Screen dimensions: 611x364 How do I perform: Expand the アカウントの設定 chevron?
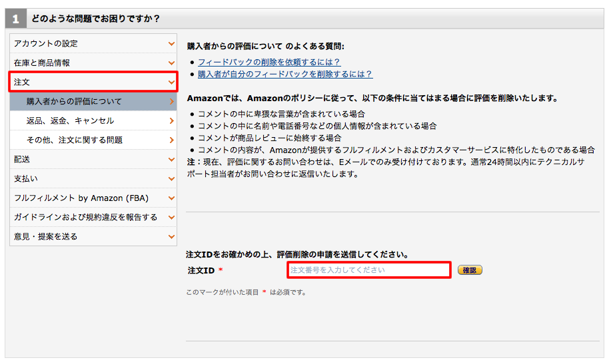(x=171, y=44)
